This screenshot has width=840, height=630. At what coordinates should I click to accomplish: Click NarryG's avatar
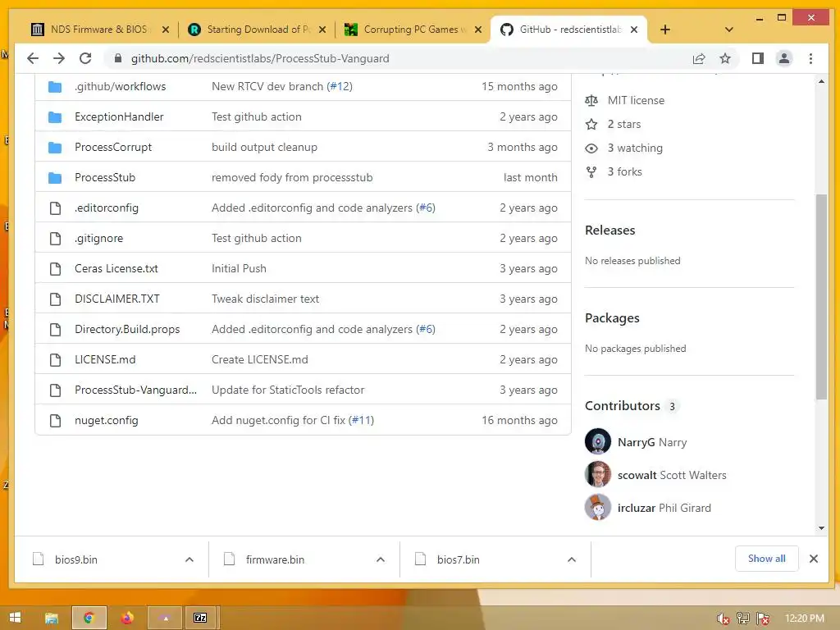(x=598, y=442)
